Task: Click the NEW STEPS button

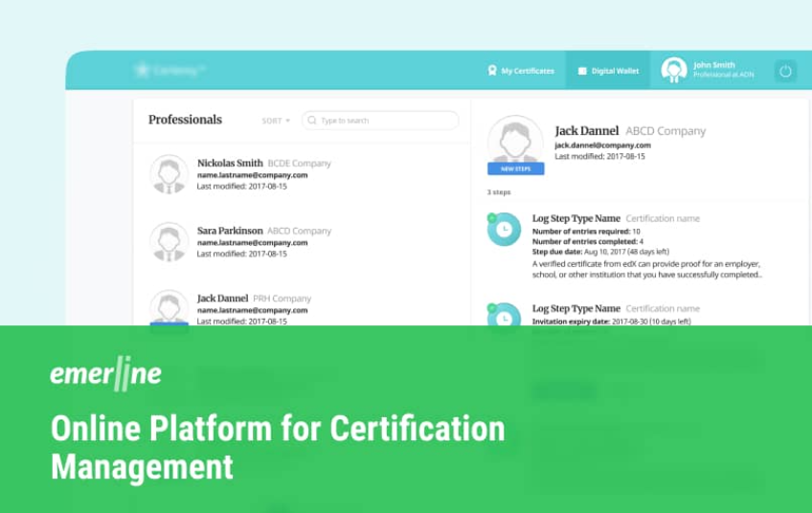Action: (516, 168)
